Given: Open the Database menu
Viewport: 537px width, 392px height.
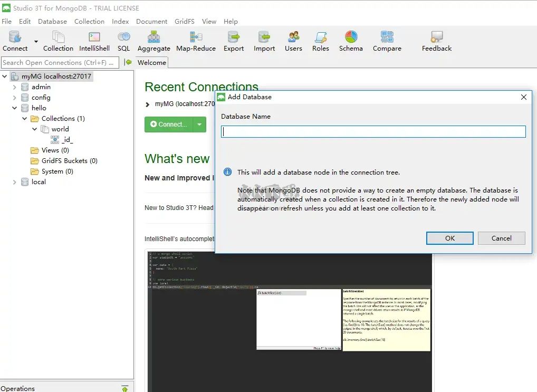Looking at the screenshot, I should tap(52, 22).
